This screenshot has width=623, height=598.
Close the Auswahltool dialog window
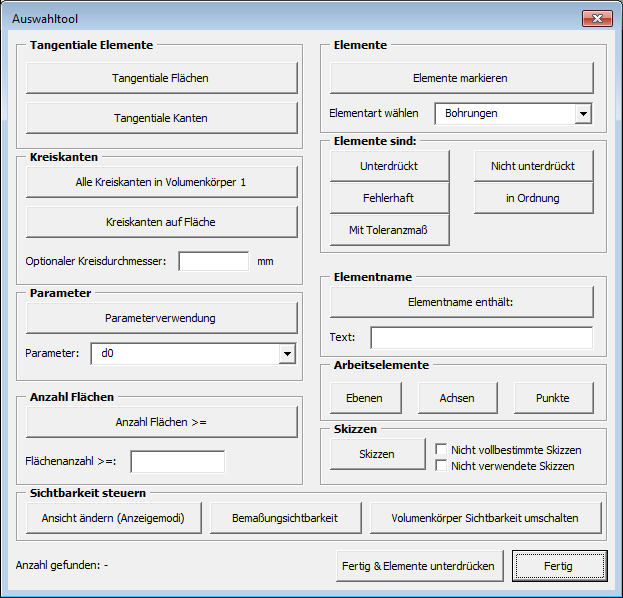pos(597,19)
